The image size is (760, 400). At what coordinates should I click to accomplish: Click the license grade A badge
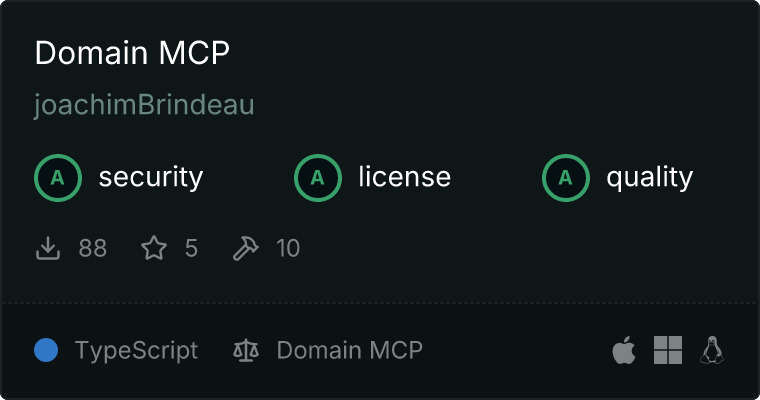(x=317, y=178)
